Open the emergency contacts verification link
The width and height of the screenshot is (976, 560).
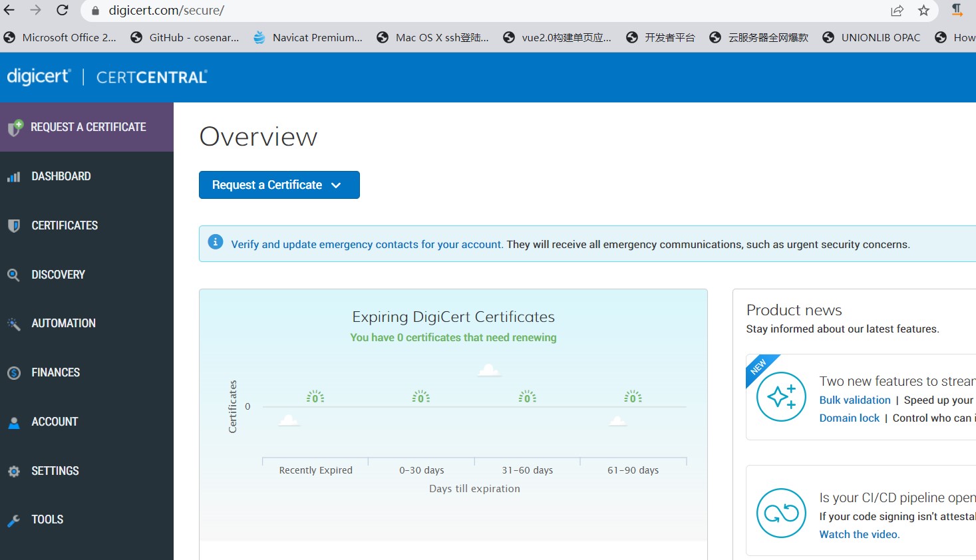click(367, 244)
